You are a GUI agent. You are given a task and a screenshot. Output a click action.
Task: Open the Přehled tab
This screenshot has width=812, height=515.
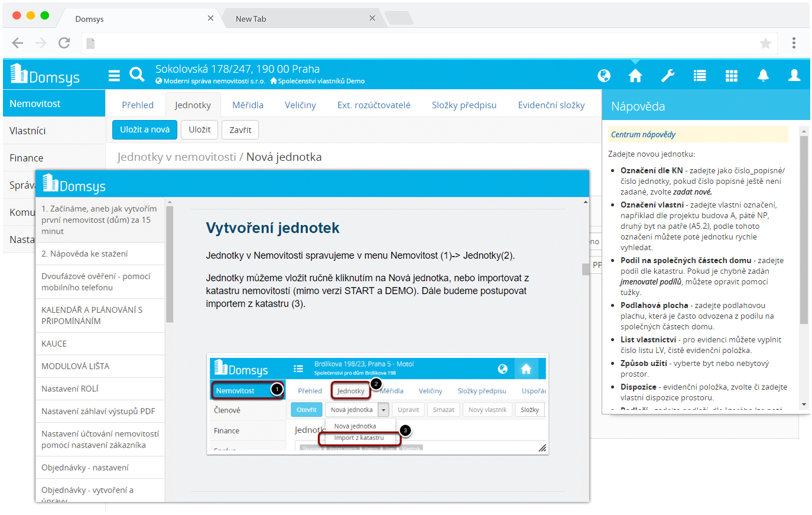[x=138, y=105]
